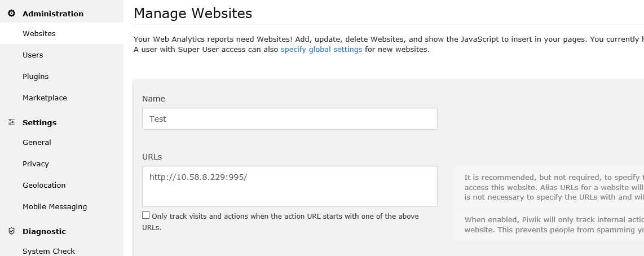
Task: Open the Geolocation settings
Action: [44, 186]
